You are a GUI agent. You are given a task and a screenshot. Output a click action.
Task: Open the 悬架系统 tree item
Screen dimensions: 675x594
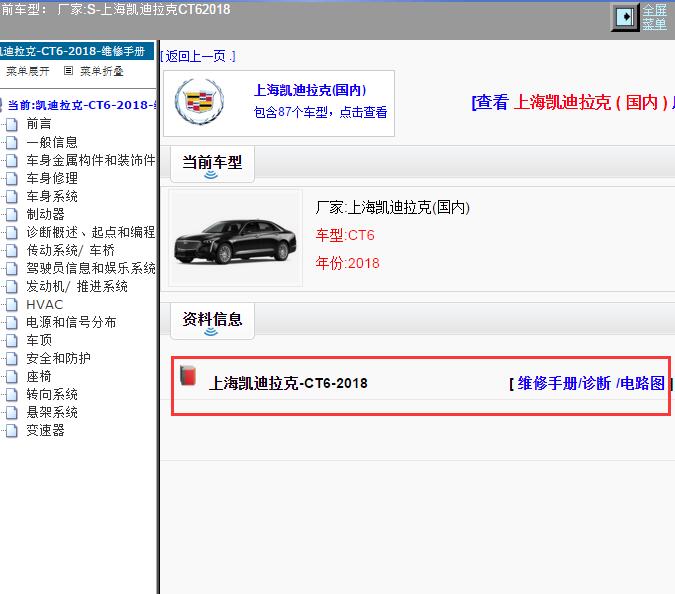tap(52, 412)
